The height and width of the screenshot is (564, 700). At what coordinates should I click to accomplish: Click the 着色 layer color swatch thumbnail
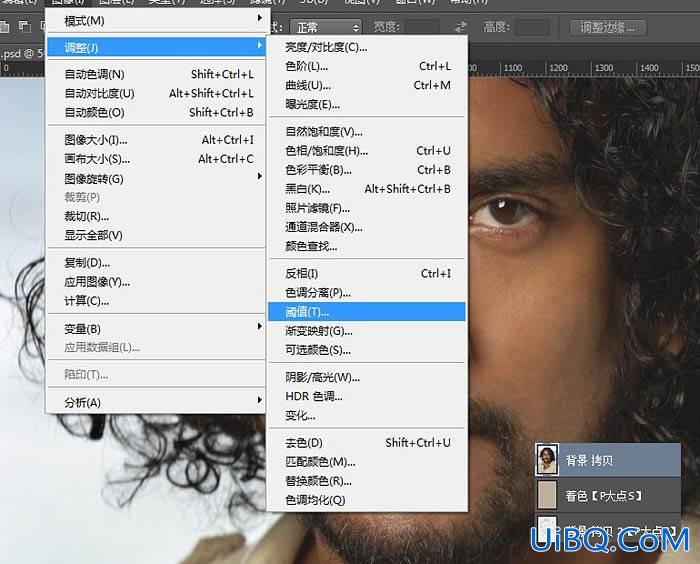[547, 495]
